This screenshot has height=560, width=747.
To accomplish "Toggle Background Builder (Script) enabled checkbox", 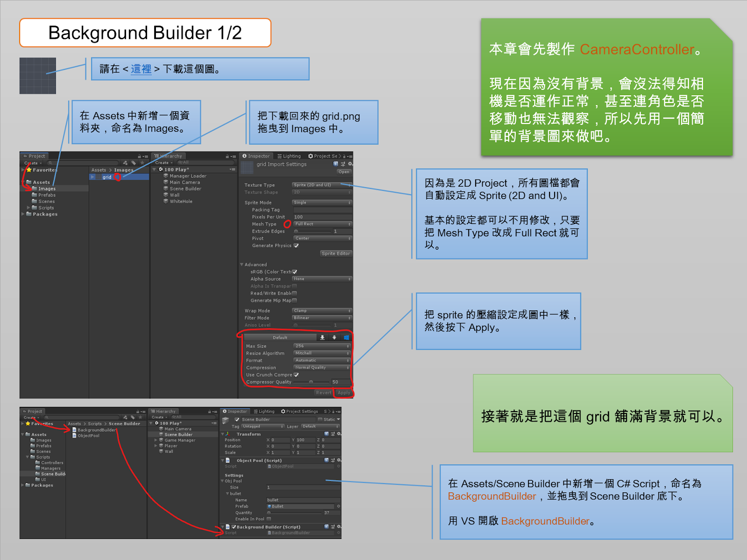I will pos(234,527).
